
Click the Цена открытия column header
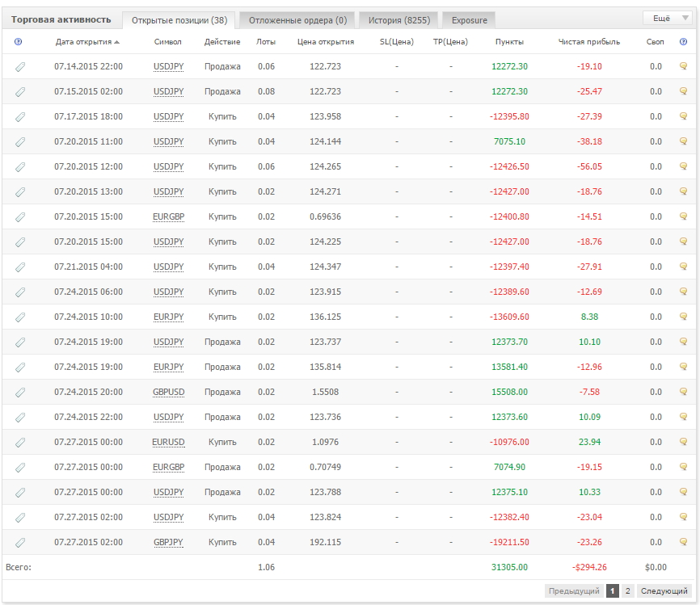pos(326,42)
